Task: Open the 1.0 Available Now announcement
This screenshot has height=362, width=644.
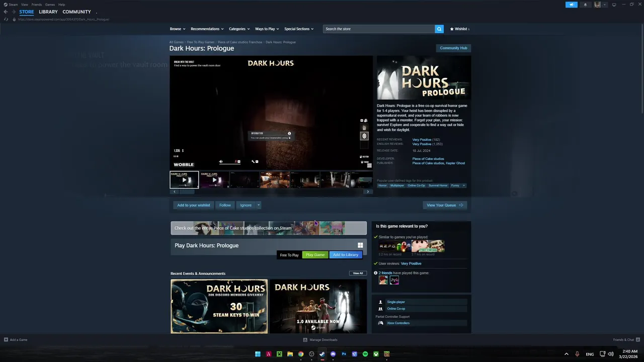Action: (318, 306)
